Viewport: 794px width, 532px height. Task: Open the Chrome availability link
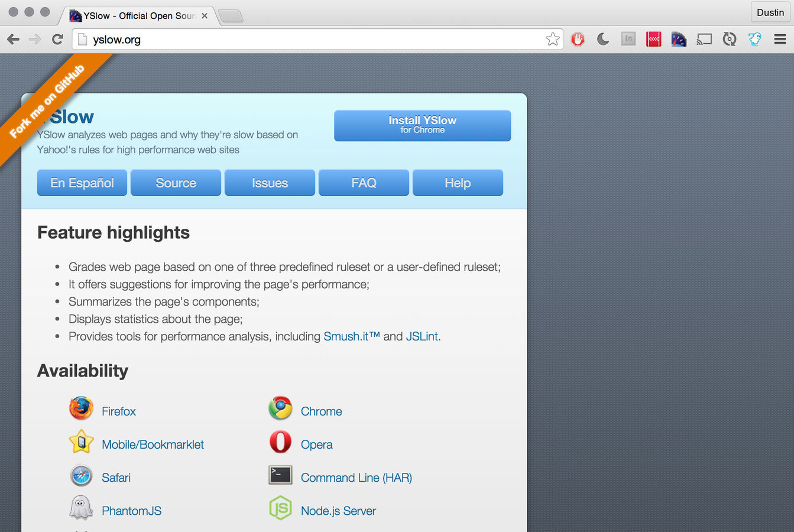click(x=322, y=411)
